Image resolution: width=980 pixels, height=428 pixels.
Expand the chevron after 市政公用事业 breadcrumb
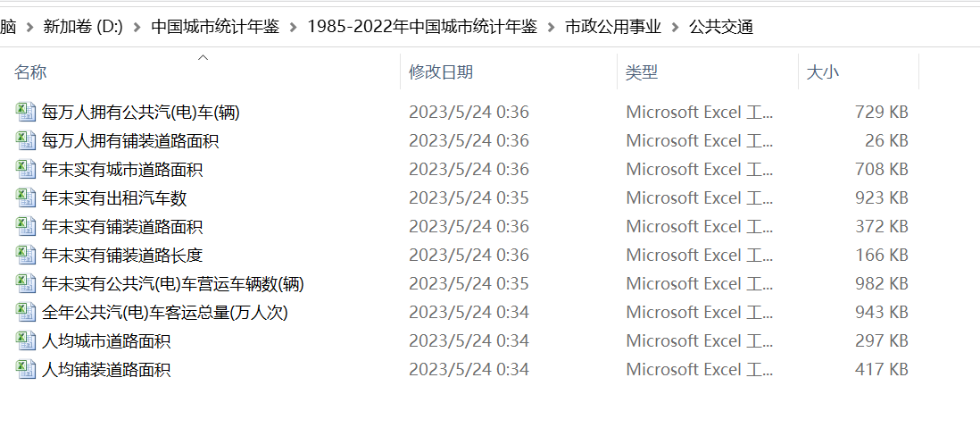click(x=675, y=27)
